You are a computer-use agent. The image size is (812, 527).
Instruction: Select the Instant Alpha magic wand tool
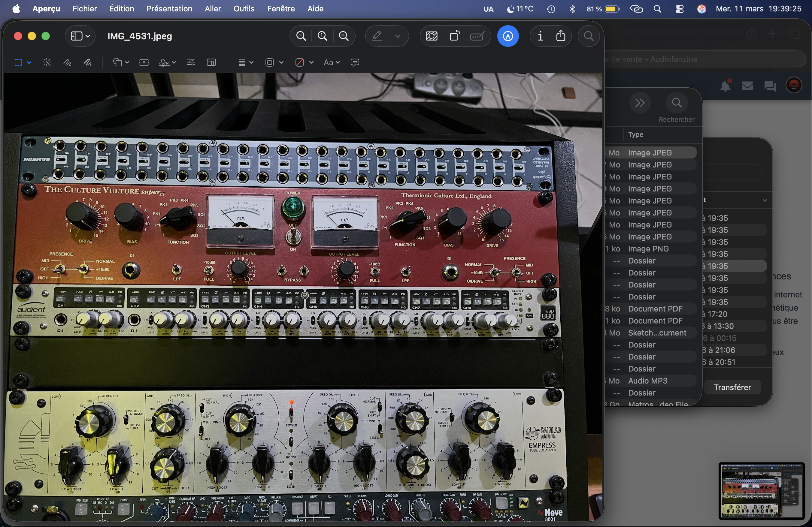[x=47, y=62]
